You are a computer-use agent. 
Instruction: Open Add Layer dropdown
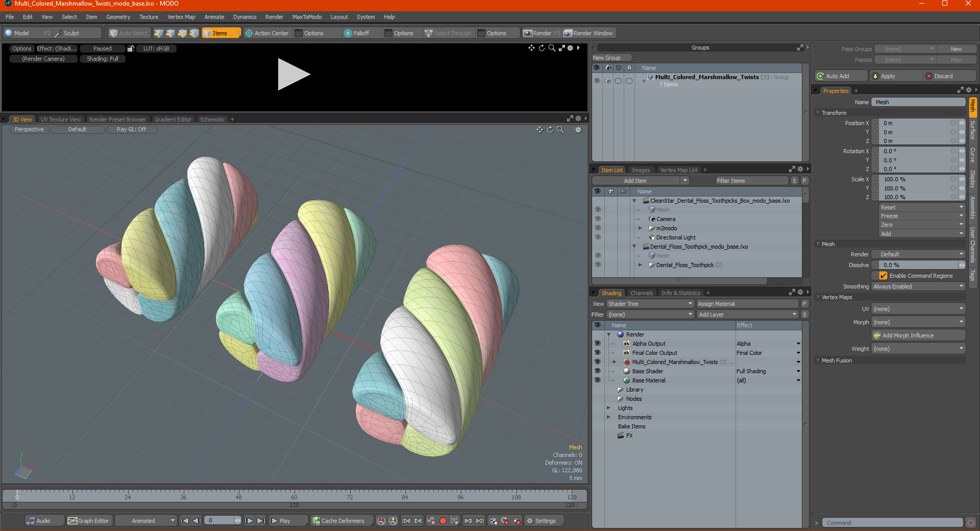(x=747, y=315)
